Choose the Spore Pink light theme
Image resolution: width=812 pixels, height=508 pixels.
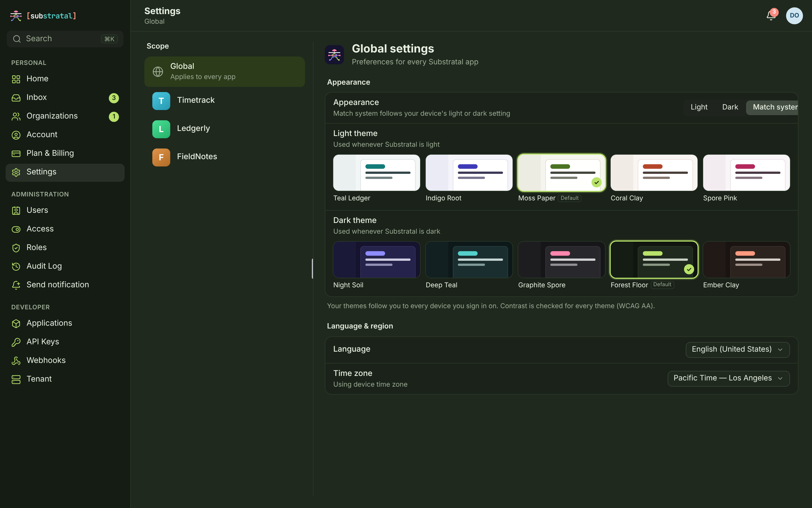746,173
